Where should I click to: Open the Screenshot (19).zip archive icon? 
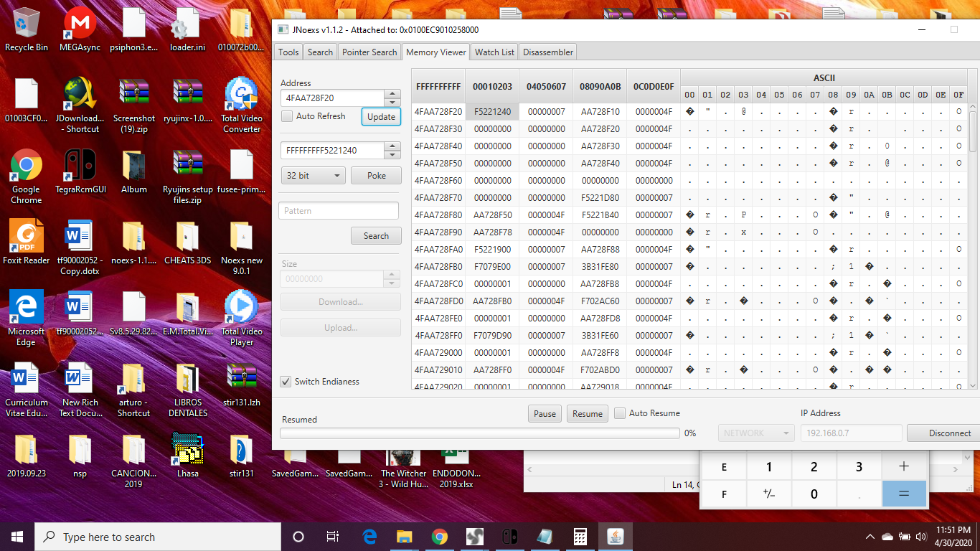(133, 105)
